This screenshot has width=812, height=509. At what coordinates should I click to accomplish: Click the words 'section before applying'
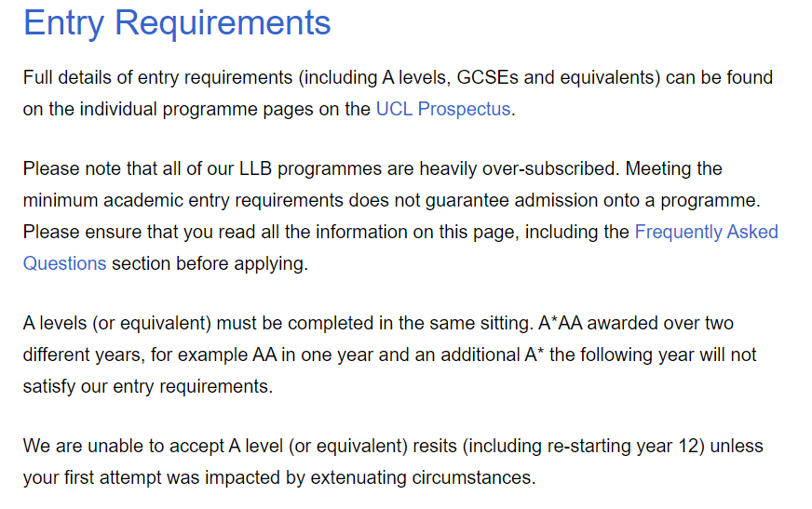209,263
